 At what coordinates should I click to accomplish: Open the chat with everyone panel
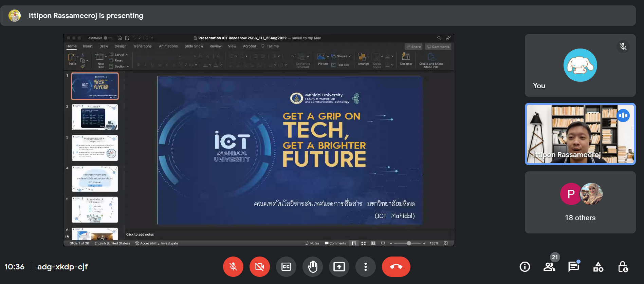point(573,267)
